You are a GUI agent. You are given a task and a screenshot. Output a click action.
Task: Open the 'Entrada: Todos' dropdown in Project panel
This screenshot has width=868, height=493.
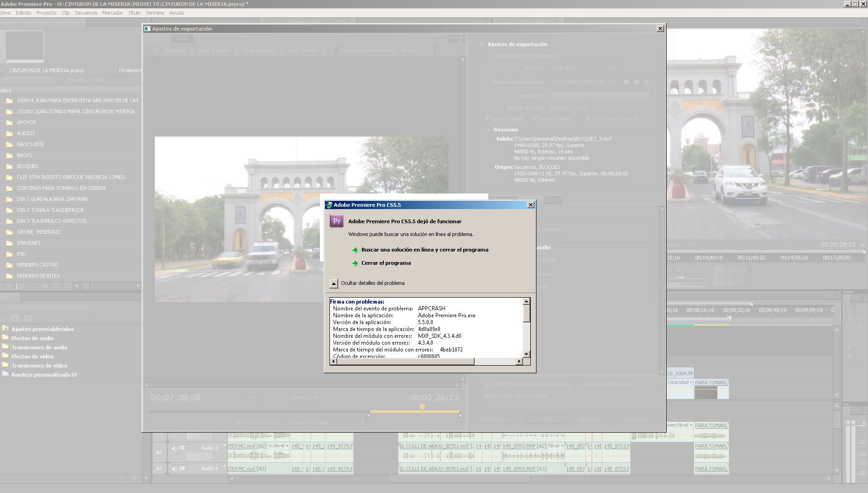[x=114, y=80]
